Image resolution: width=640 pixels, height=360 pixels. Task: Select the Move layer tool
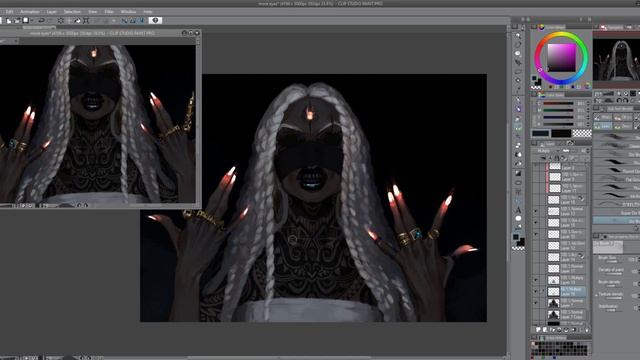click(x=518, y=62)
